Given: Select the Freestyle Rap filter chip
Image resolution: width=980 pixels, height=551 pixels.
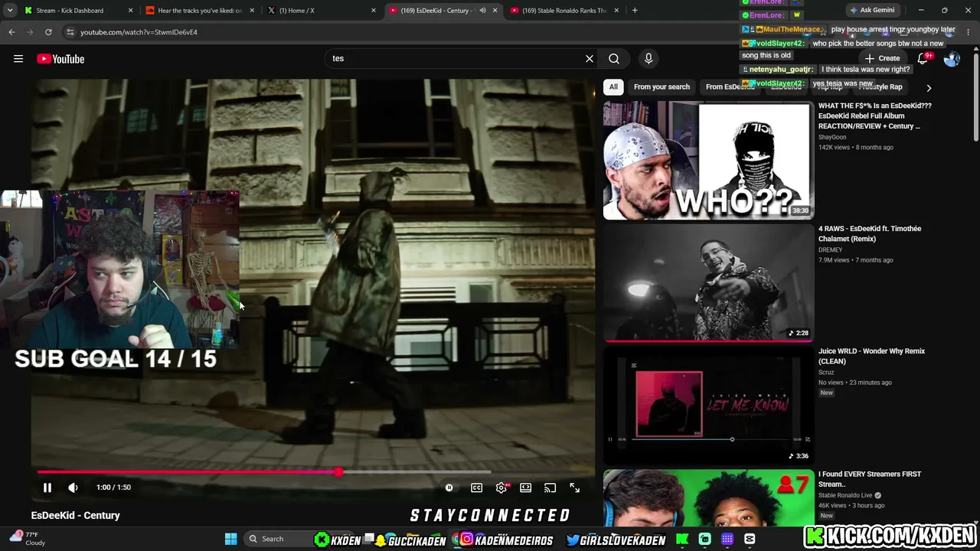Looking at the screenshot, I should click(x=880, y=86).
